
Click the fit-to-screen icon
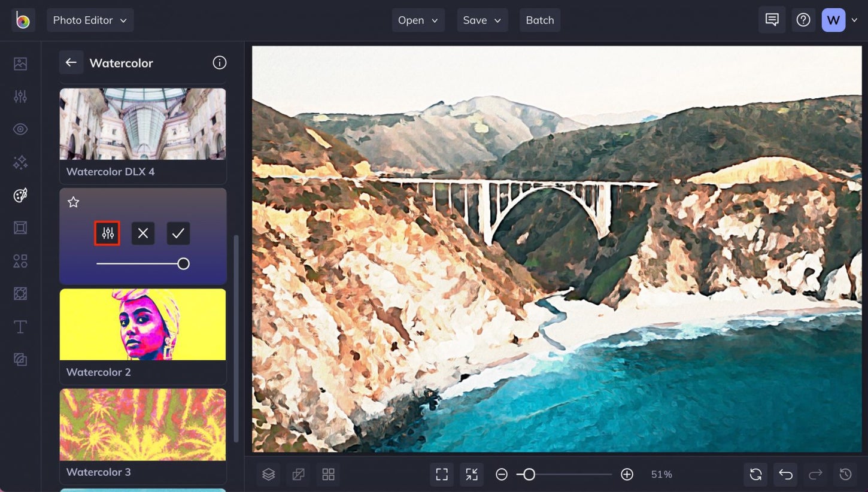442,475
